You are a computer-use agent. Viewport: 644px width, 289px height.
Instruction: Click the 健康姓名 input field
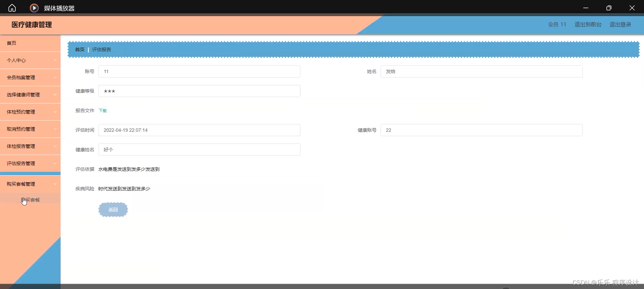click(x=199, y=150)
